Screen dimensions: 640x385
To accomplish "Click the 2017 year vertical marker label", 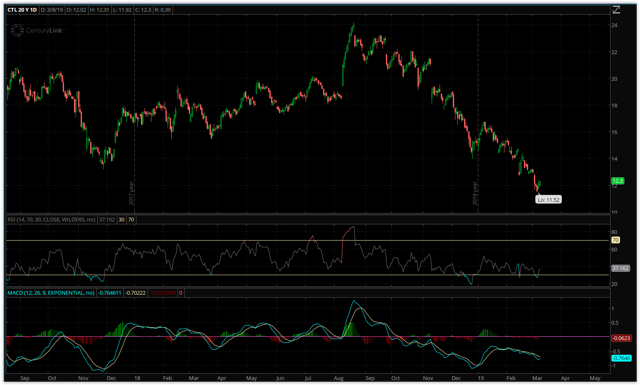I will point(131,193).
